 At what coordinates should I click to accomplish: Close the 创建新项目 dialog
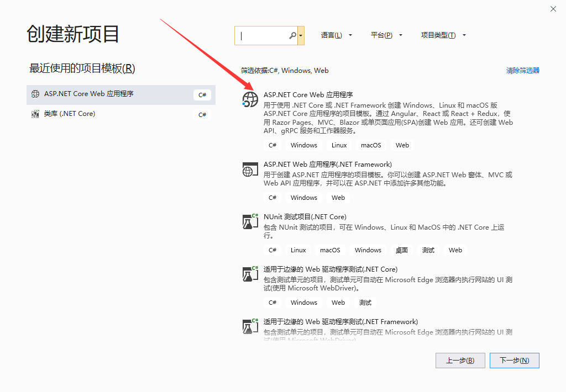[x=553, y=9]
